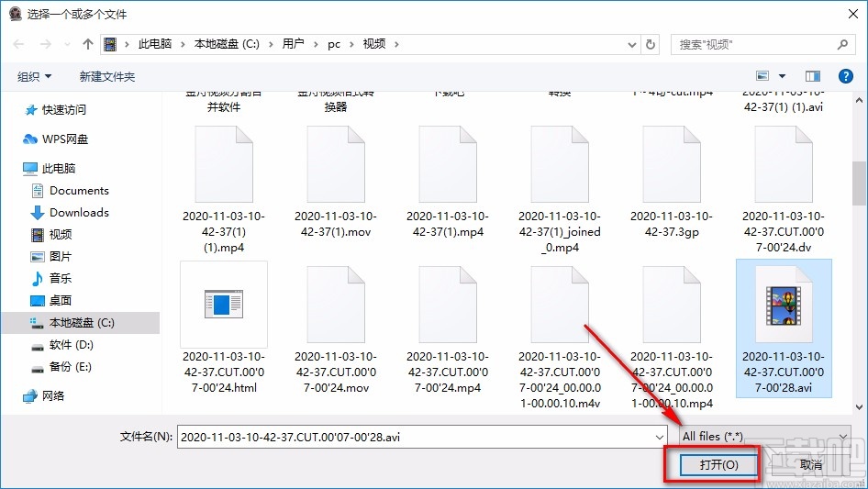Cancel with the 取消 button
The image size is (868, 489).
(810, 464)
